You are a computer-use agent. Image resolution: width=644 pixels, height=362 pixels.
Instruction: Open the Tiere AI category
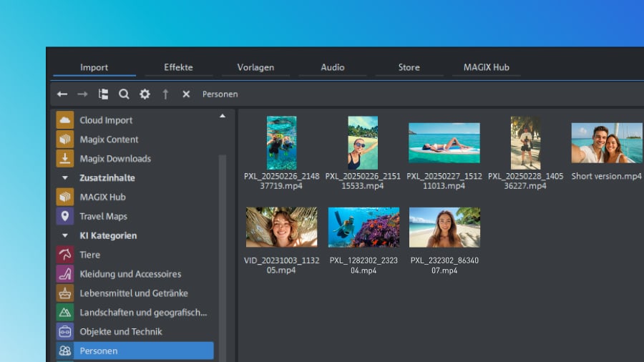point(89,255)
